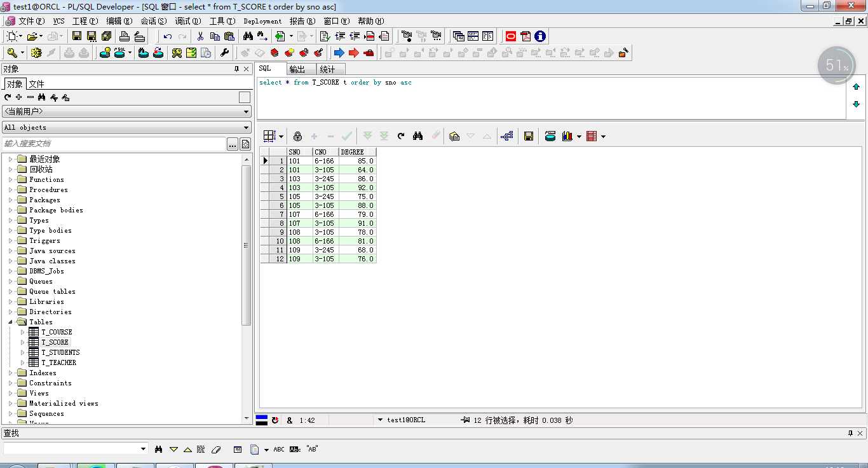
Task: Click the wrench preferences icon
Action: (x=224, y=53)
